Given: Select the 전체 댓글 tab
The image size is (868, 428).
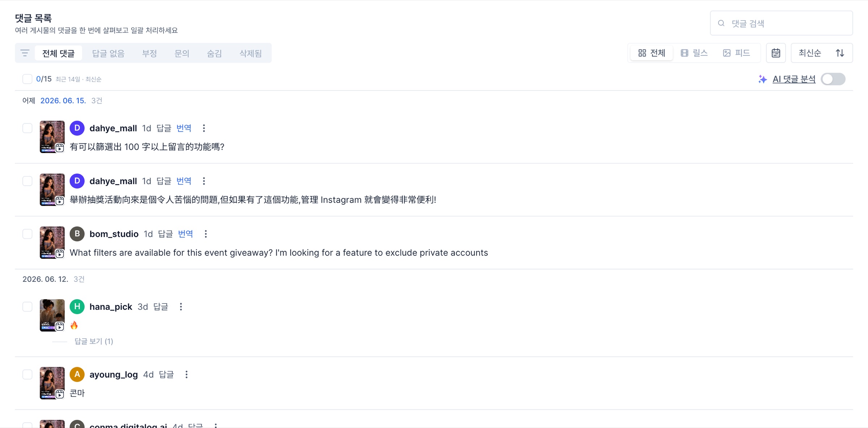Looking at the screenshot, I should click(58, 53).
